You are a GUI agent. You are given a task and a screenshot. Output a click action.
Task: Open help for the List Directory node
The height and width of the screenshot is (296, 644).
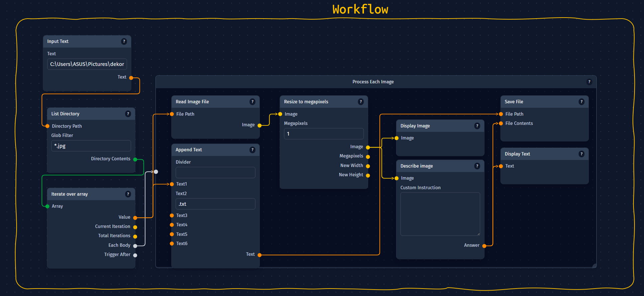pos(128,114)
